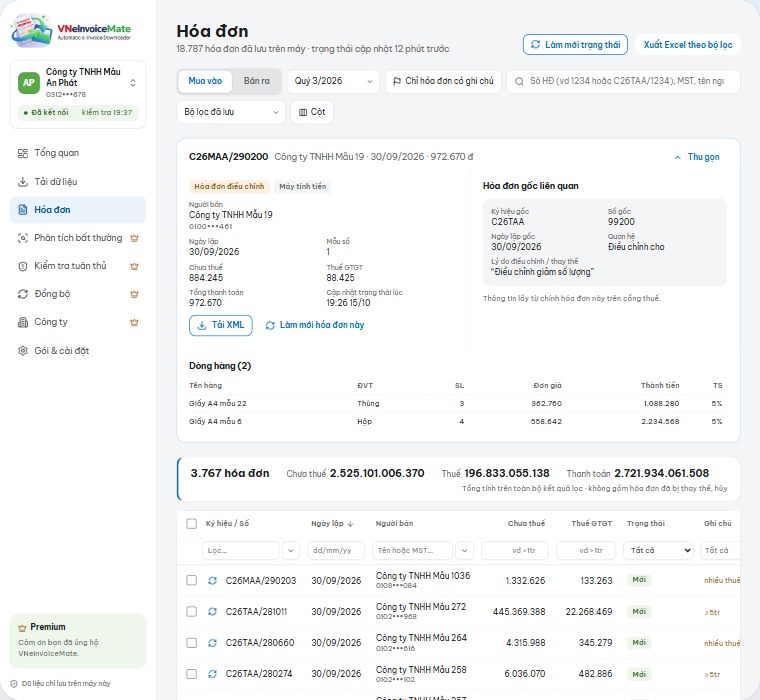The height and width of the screenshot is (700, 760).
Task: Click the Gói & cài đặt gear icon
Action: pyautogui.click(x=23, y=350)
